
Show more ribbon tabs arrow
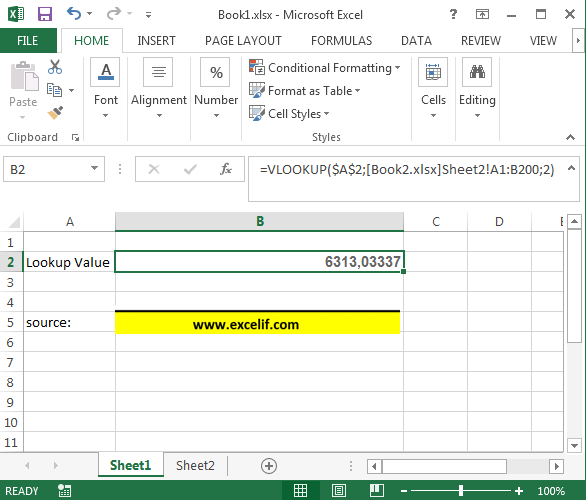(x=578, y=40)
